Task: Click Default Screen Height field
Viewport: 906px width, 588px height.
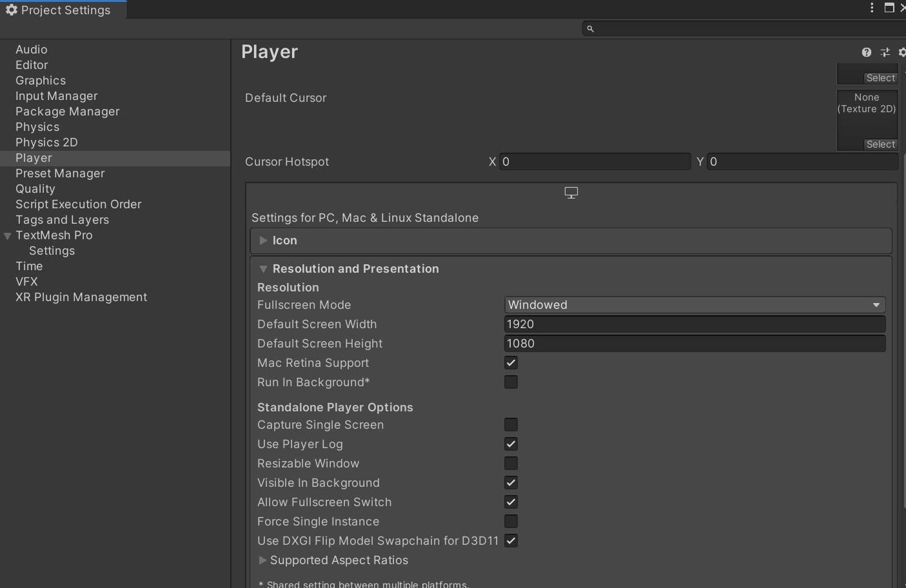Action: (694, 344)
